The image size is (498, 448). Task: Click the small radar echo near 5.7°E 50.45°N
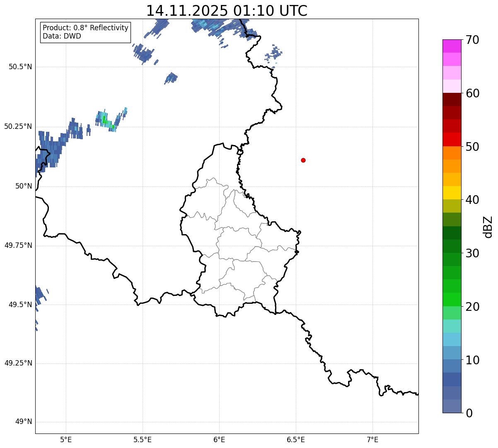(171, 78)
